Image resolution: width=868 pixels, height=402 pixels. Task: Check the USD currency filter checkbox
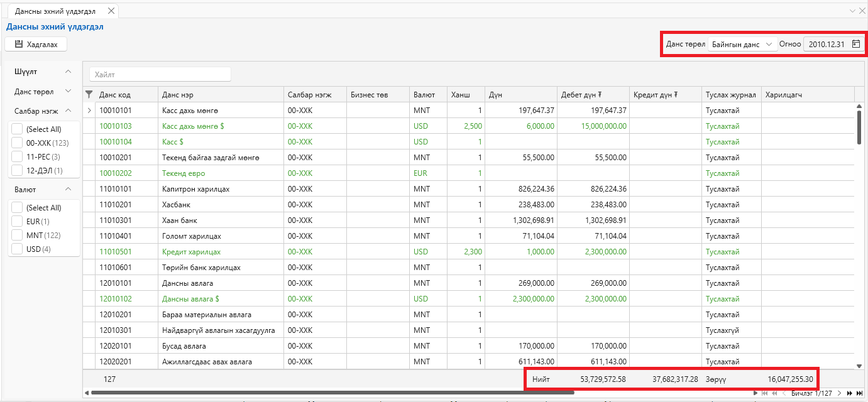[x=17, y=249]
